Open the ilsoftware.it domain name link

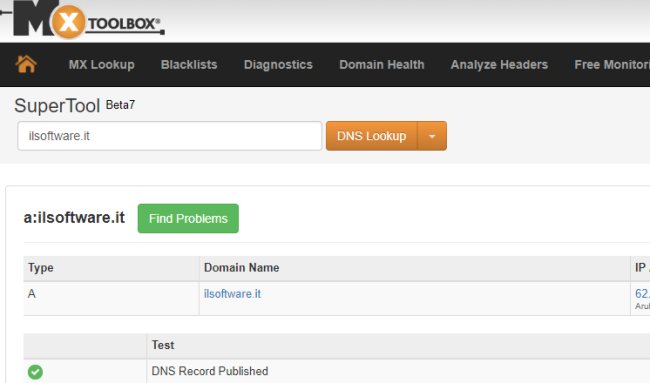point(232,294)
